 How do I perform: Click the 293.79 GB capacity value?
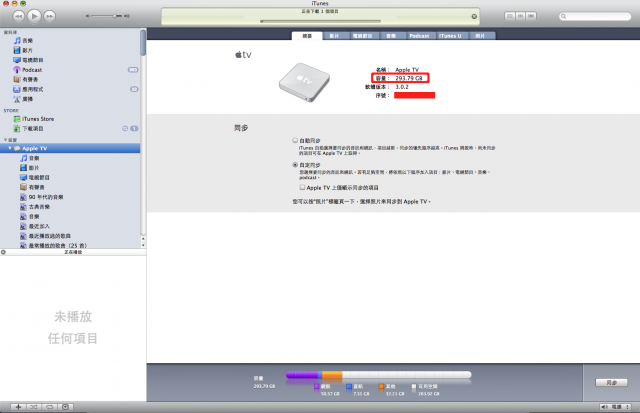[409, 78]
